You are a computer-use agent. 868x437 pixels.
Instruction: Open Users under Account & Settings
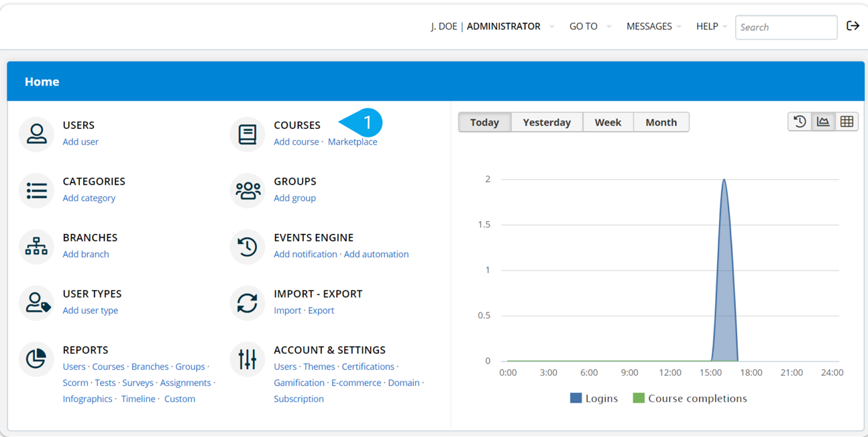point(285,367)
